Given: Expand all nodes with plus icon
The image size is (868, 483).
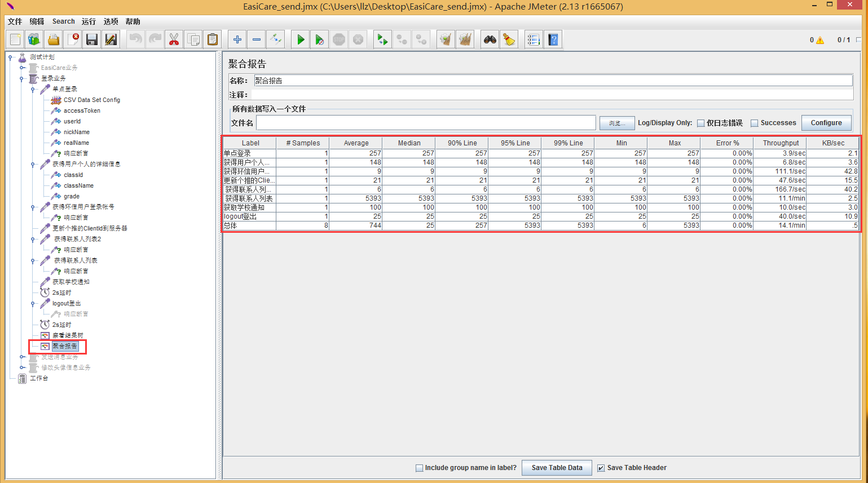Looking at the screenshot, I should pyautogui.click(x=237, y=39).
